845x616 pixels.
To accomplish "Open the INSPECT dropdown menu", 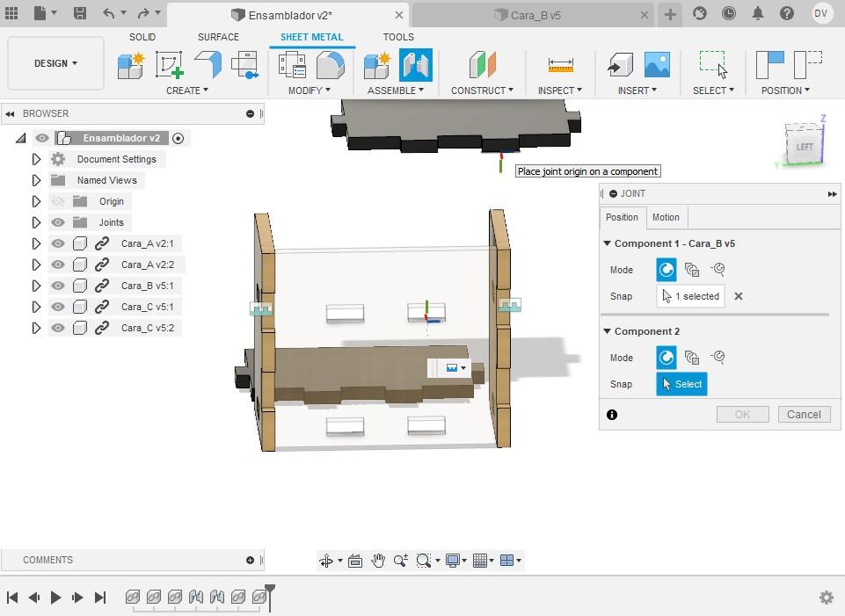I will [560, 91].
